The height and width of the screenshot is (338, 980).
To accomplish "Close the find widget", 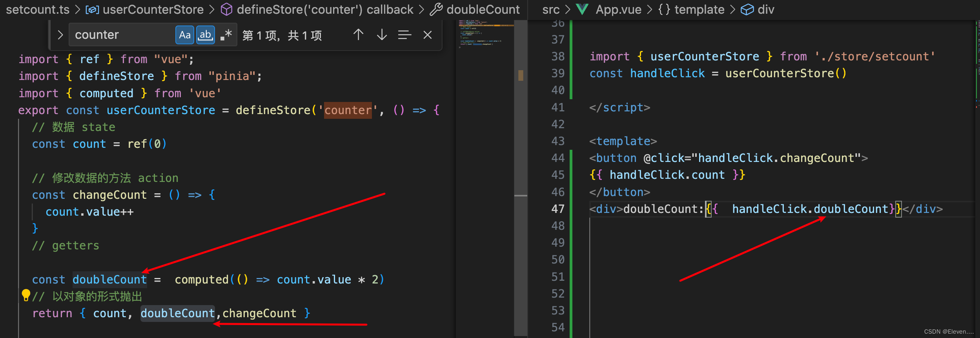I will pos(428,35).
